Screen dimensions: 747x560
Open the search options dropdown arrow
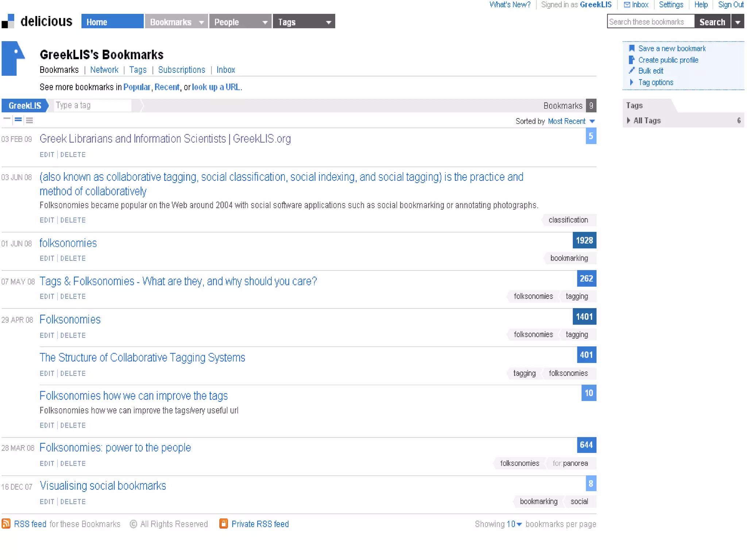tap(738, 22)
